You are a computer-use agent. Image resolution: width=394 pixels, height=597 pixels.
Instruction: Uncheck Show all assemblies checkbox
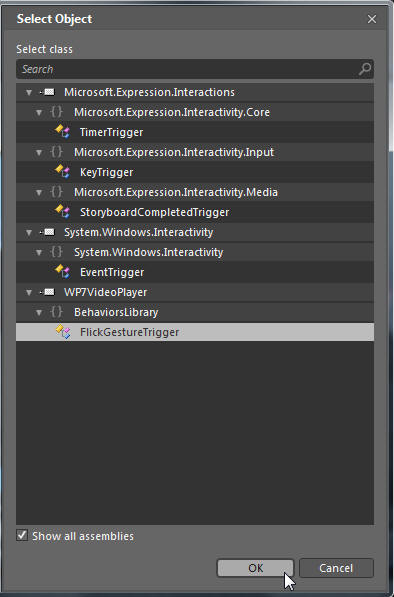pos(22,535)
